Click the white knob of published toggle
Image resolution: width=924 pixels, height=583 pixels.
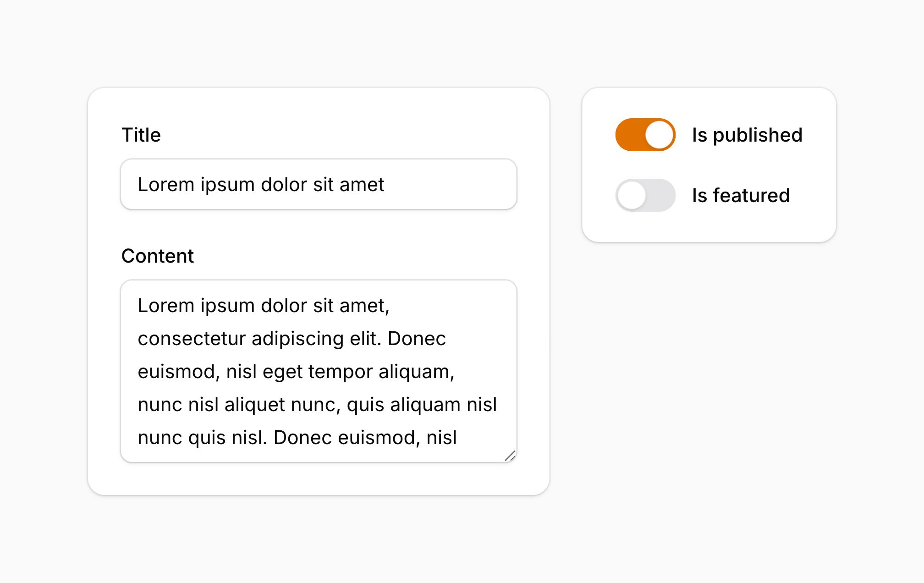coord(659,135)
